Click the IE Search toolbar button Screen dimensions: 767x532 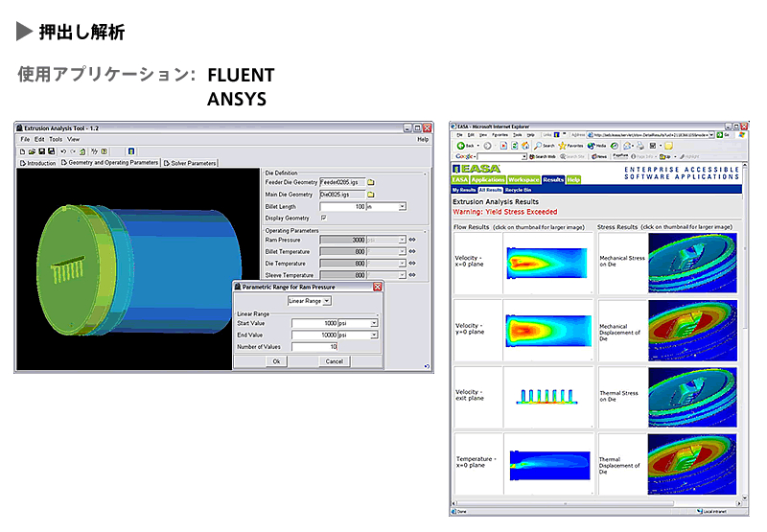pyautogui.click(x=545, y=146)
